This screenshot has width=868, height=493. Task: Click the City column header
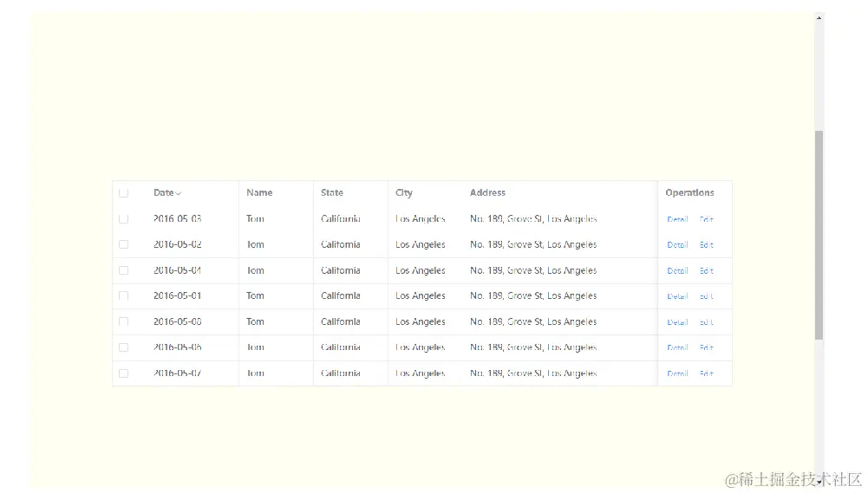[x=403, y=192]
